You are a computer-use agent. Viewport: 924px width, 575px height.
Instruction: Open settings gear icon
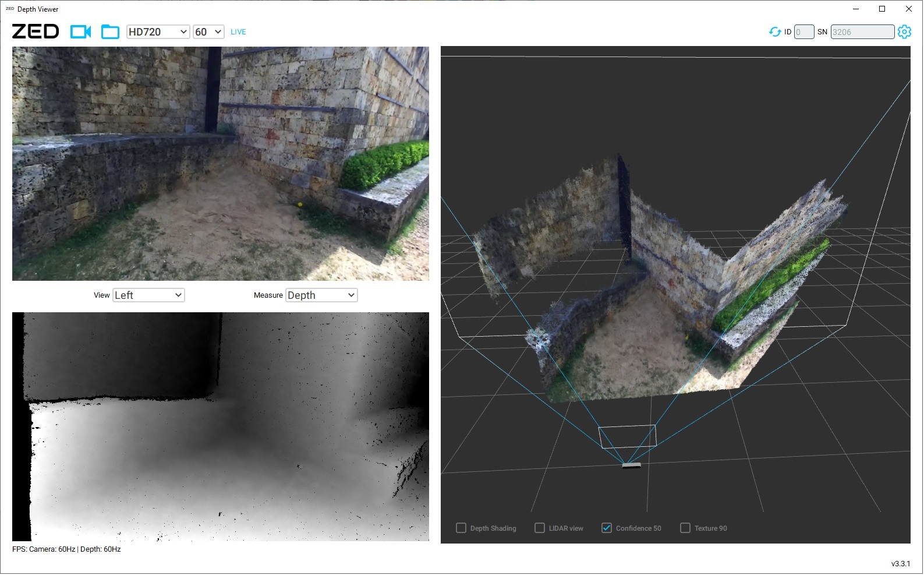click(904, 32)
